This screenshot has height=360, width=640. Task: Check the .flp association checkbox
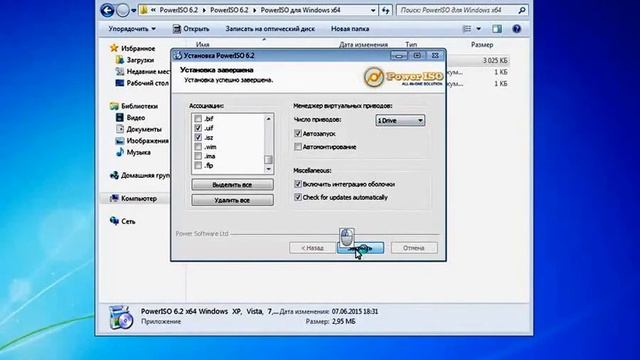[198, 166]
